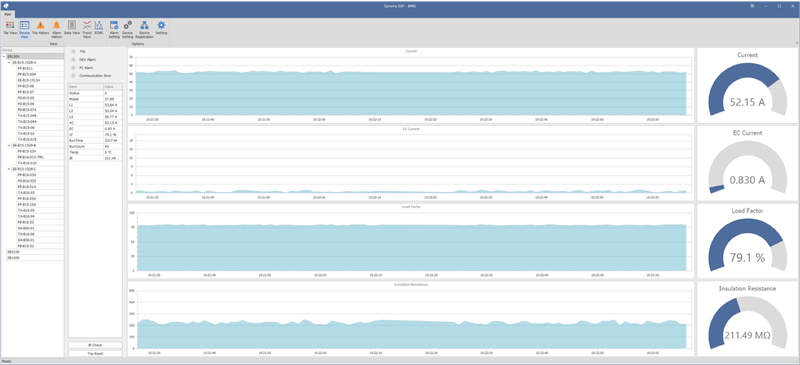The image size is (800, 365).
Task: Collapse the EE-B15-1528-C tree group
Action: tap(9, 169)
